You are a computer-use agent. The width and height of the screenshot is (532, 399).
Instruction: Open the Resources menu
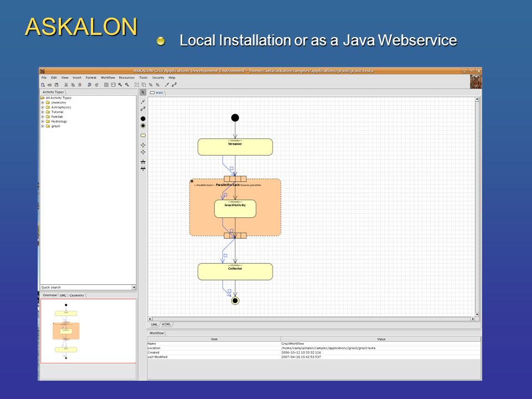[126, 78]
